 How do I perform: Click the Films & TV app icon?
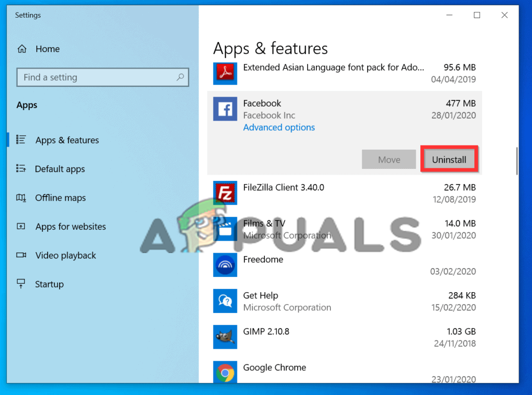pyautogui.click(x=225, y=229)
